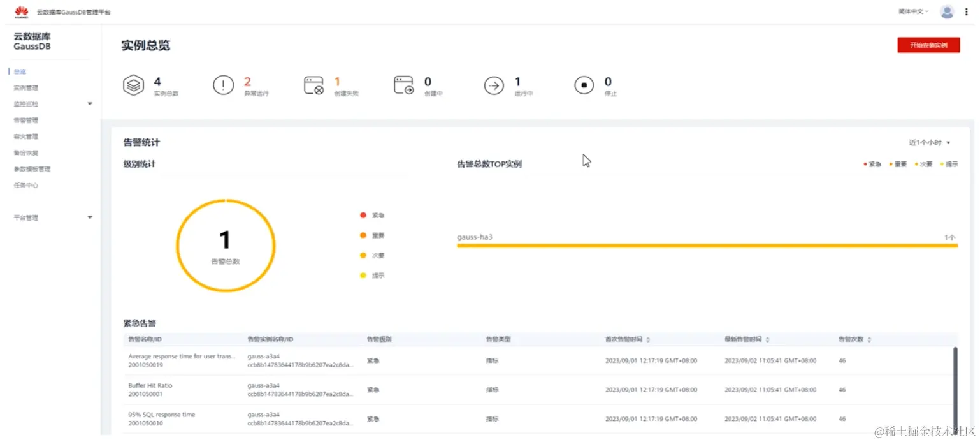Click the 告警级别 column header

[379, 340]
